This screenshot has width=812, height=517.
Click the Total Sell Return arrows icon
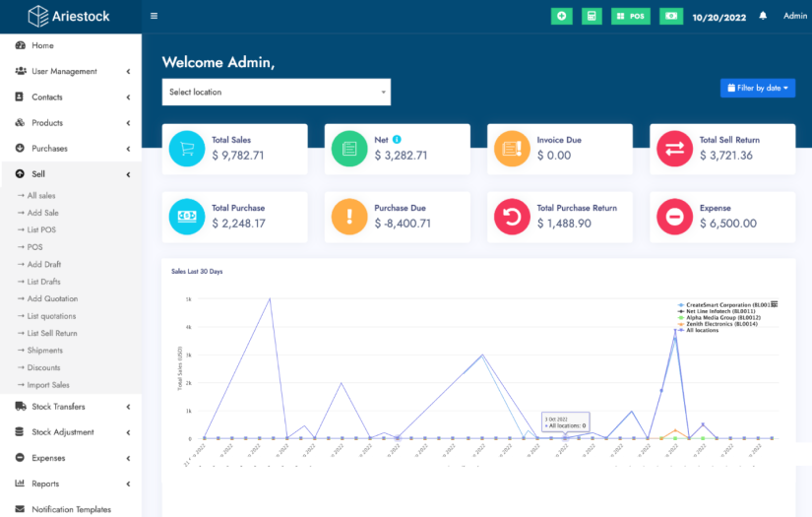[675, 148]
